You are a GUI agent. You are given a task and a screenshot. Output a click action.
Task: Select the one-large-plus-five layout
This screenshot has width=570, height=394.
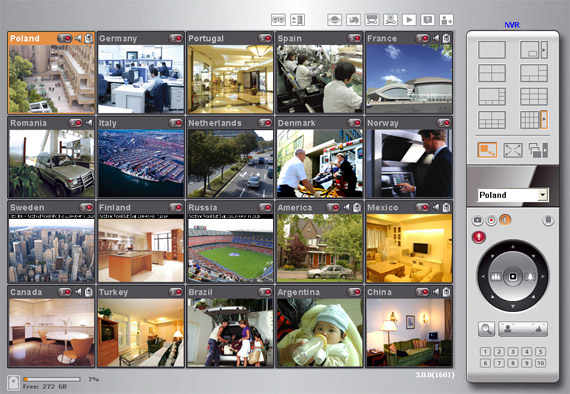534,73
